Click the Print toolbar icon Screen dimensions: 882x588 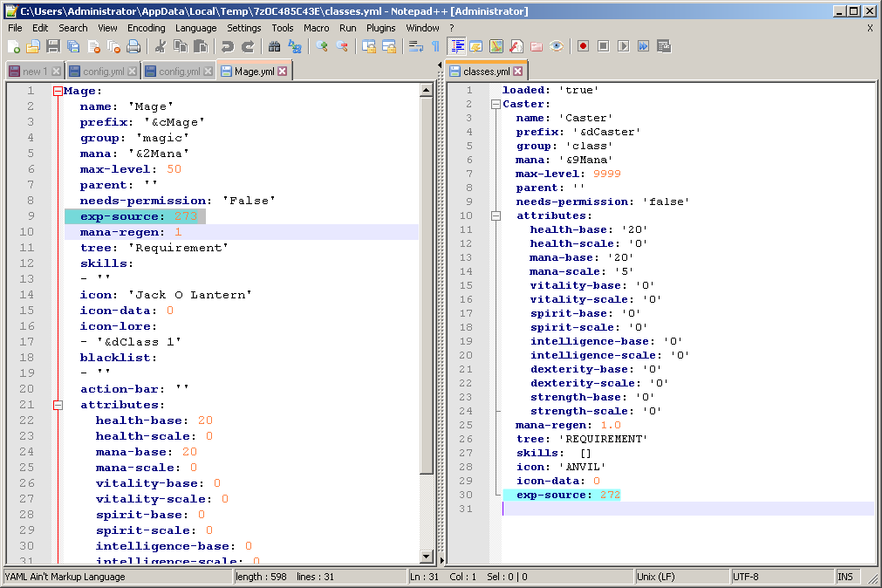133,46
